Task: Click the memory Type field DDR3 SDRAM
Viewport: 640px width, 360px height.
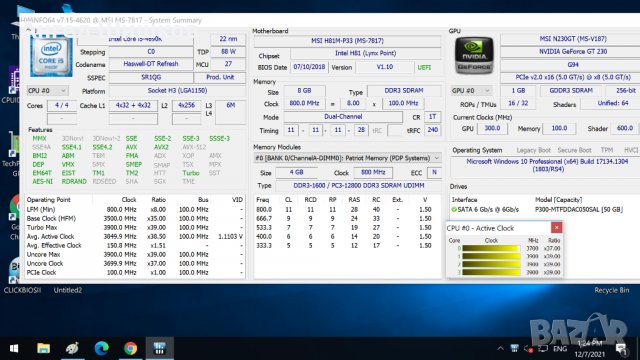Action: pyautogui.click(x=404, y=91)
